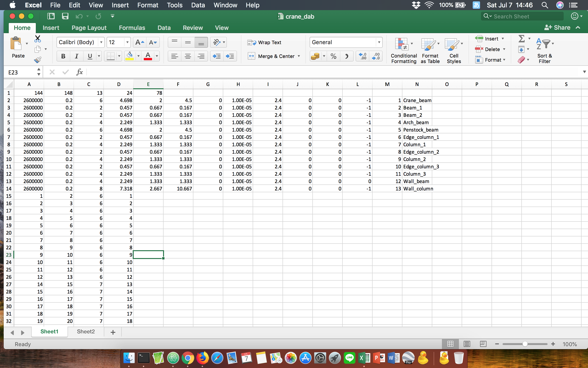Toggle Wrap Text
This screenshot has width=588, height=368.
[x=264, y=42]
